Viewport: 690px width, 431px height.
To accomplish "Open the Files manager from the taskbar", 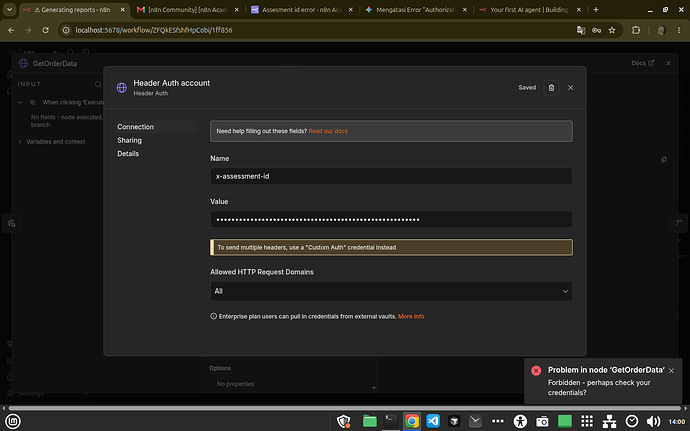I will click(370, 421).
